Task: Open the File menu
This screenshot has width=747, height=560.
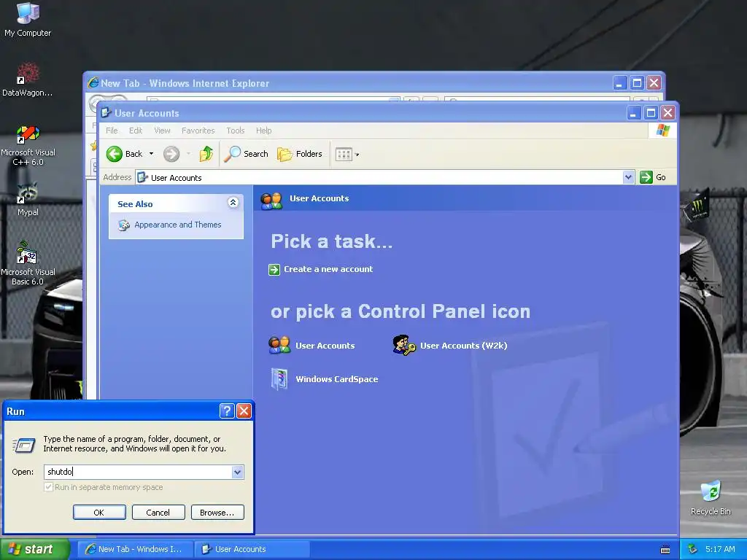Action: [x=112, y=131]
